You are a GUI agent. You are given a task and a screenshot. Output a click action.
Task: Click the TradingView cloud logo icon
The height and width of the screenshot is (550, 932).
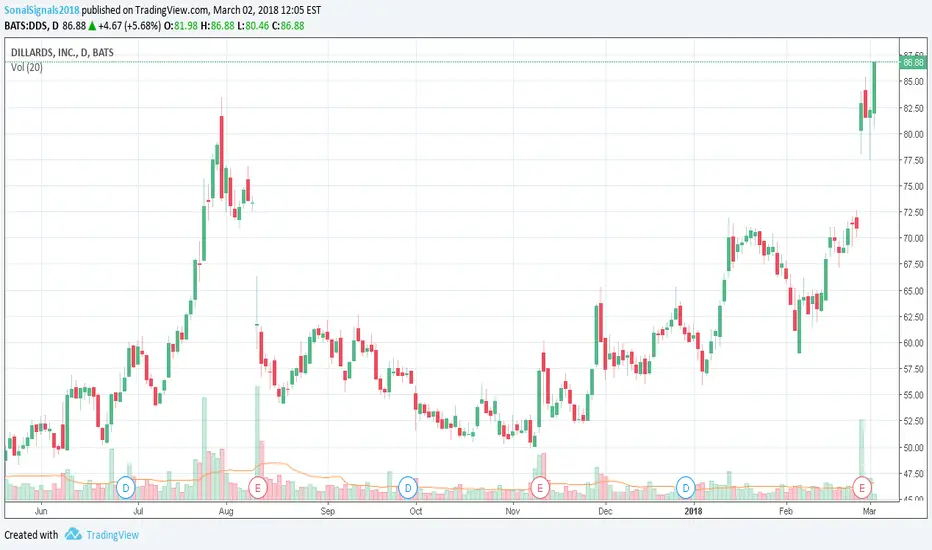point(73,534)
